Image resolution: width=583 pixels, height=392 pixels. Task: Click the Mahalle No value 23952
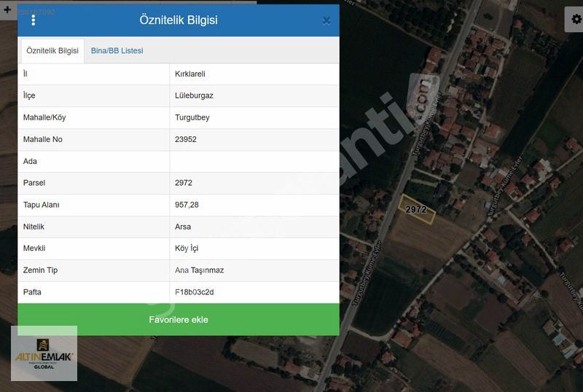pos(186,139)
